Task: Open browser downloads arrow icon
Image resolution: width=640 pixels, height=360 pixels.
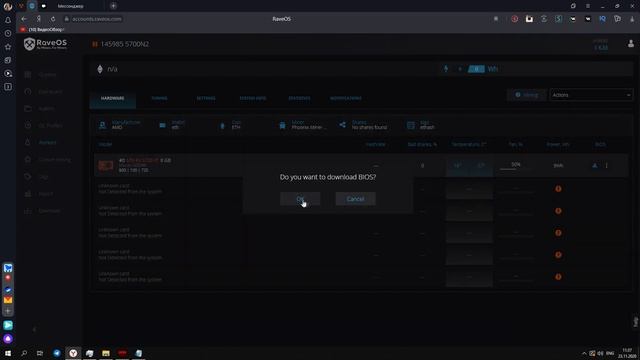Action: (632, 19)
